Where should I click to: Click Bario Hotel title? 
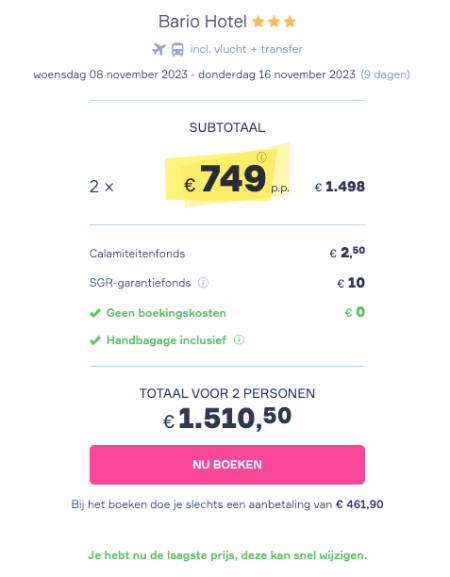(x=202, y=22)
